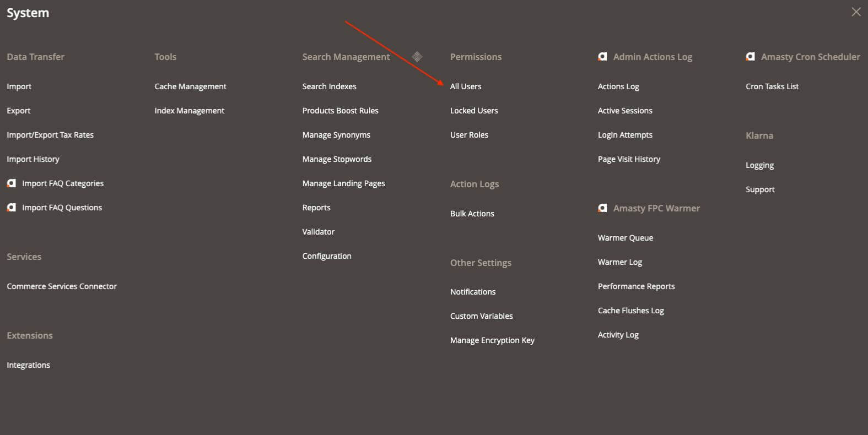Open Integrations under Extensions
This screenshot has width=868, height=435.
tap(29, 365)
